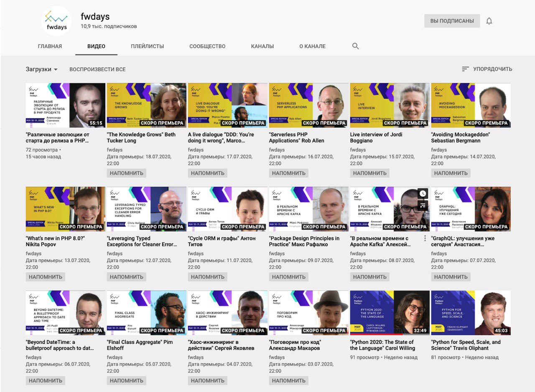Switch to the О КАНАЛЕ tab

click(312, 46)
